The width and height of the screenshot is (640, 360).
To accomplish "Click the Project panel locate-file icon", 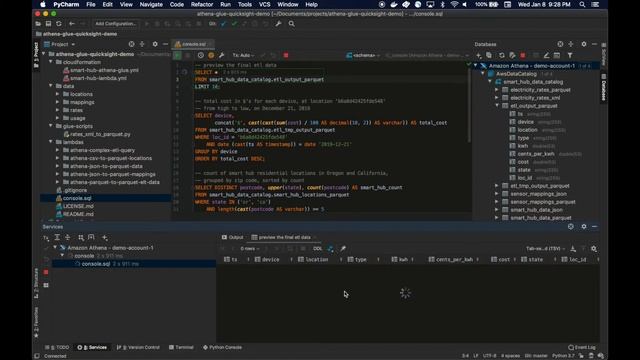I will (x=131, y=44).
